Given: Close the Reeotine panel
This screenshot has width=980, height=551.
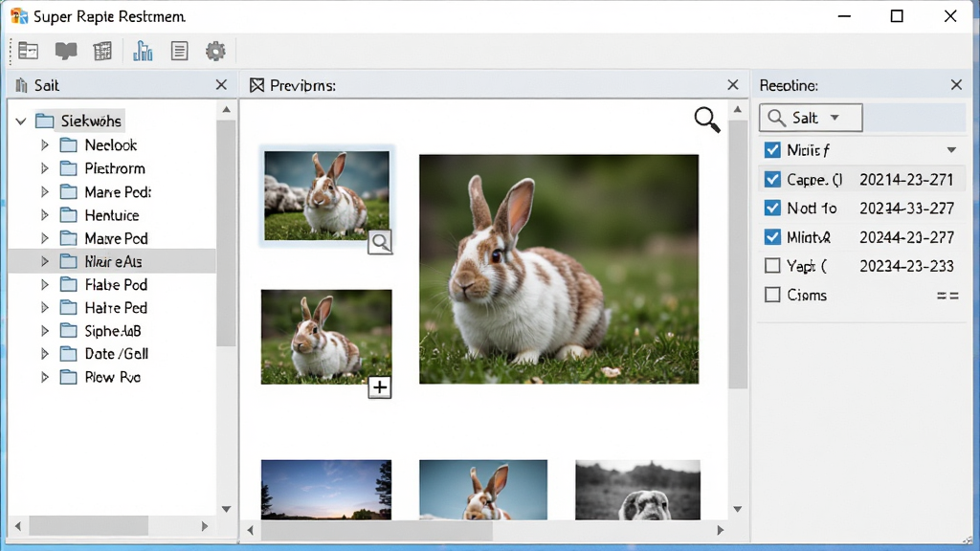Looking at the screenshot, I should [x=956, y=85].
